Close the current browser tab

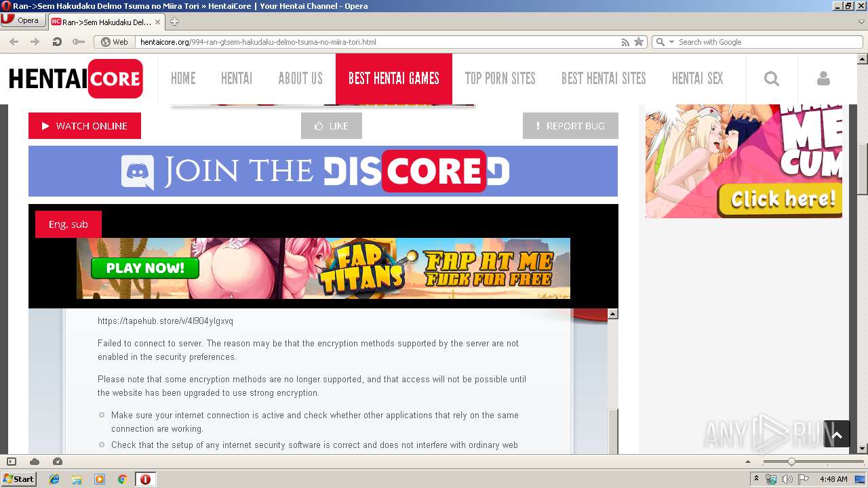(158, 22)
